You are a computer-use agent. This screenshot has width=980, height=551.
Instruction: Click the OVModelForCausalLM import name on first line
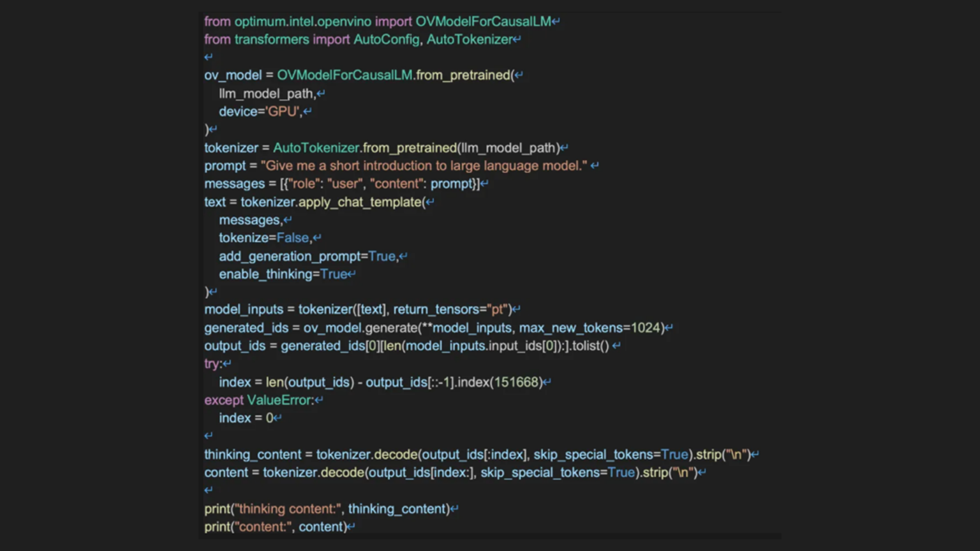pos(483,22)
